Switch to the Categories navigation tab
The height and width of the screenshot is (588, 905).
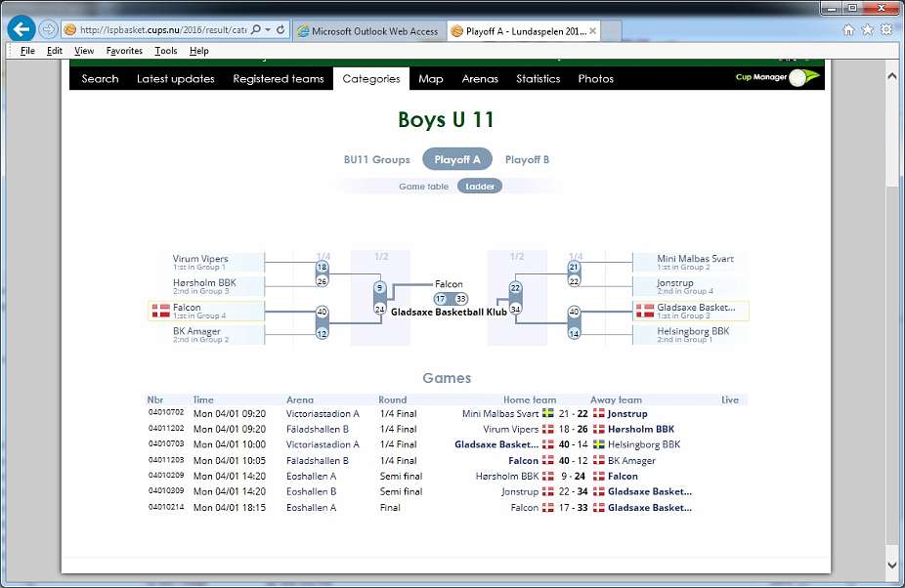[370, 79]
